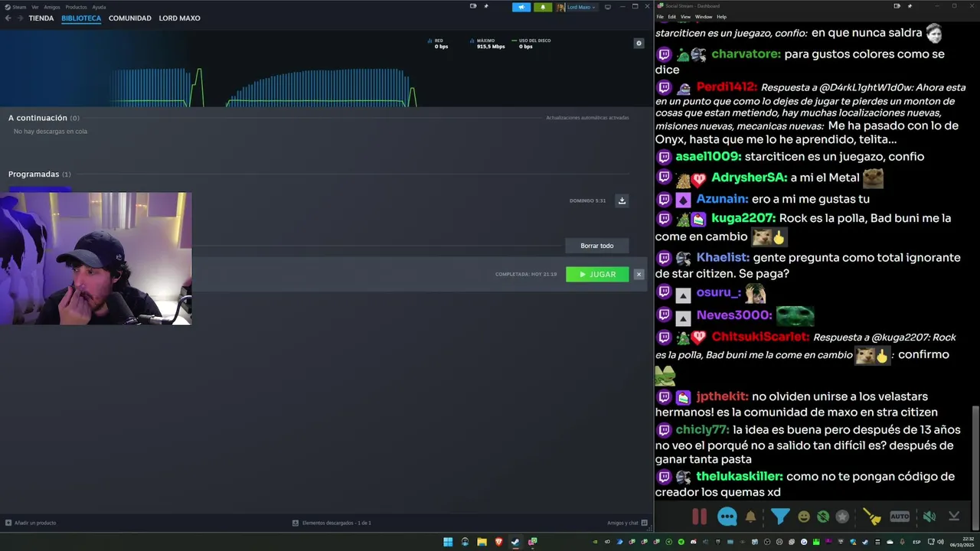Image resolution: width=980 pixels, height=551 pixels.
Task: Click the gray star icon
Action: 842,517
